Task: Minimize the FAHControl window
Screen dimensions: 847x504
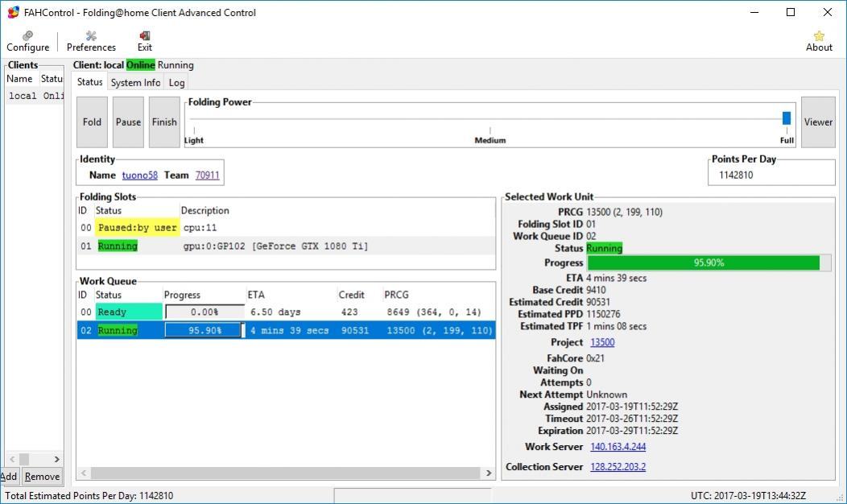Action: [754, 12]
